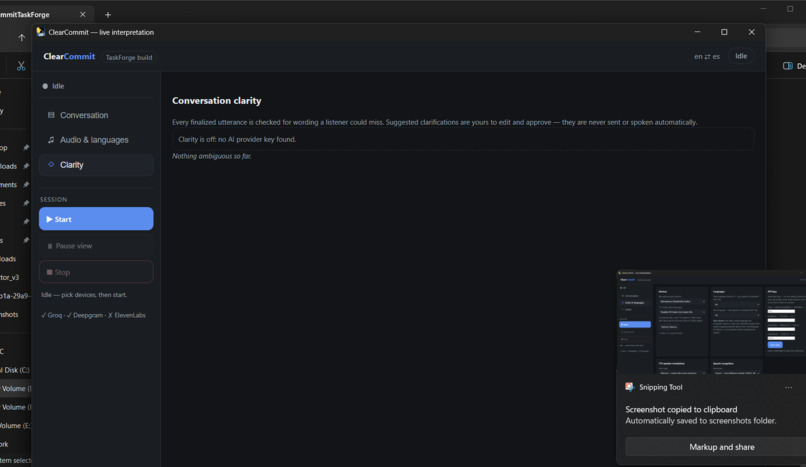
Task: Click the TaskForge build badge
Action: click(129, 57)
